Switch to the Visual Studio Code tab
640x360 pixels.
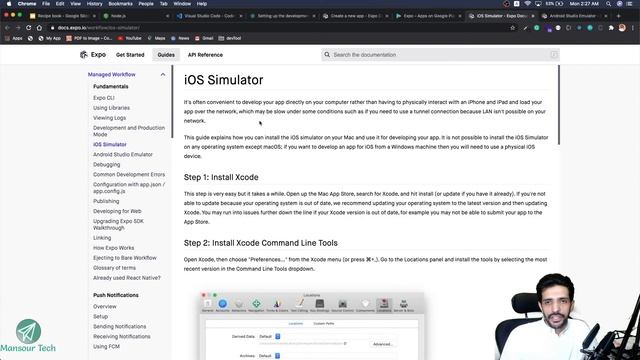(x=209, y=16)
